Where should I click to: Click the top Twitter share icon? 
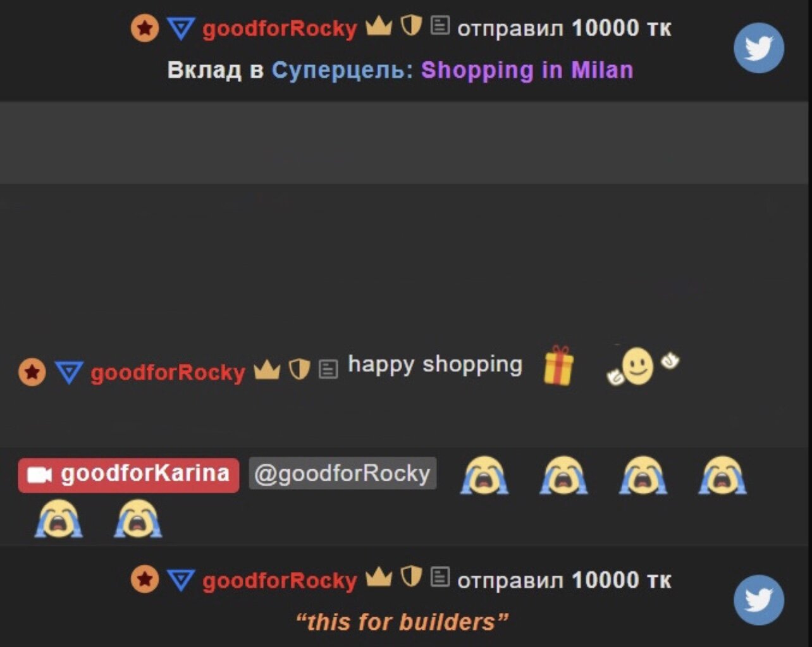tap(758, 48)
